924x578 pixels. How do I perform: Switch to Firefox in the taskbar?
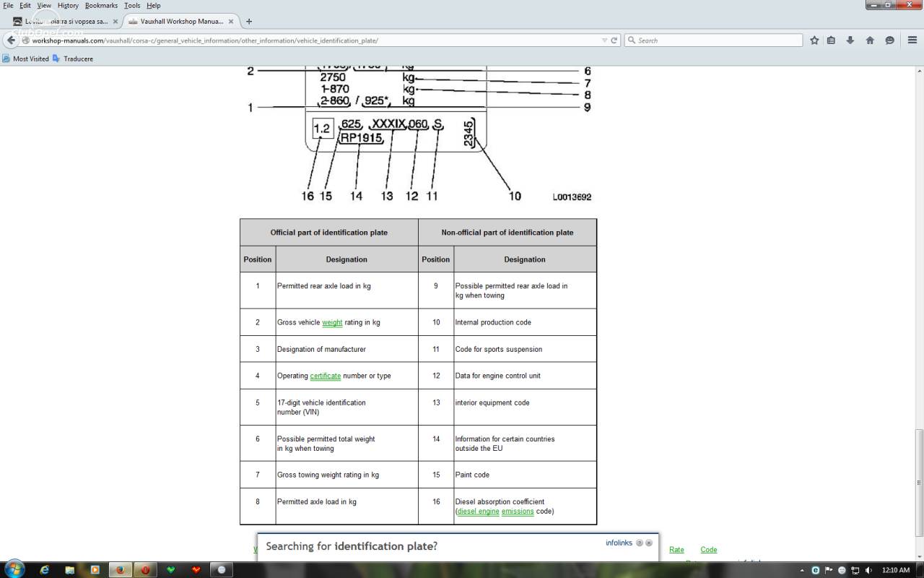(x=121, y=569)
